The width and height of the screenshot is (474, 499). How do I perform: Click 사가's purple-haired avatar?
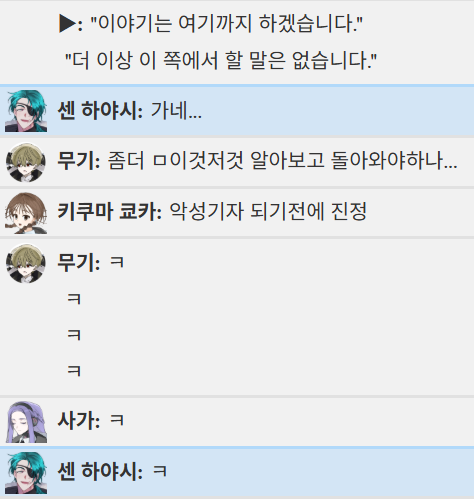pyautogui.click(x=26, y=422)
